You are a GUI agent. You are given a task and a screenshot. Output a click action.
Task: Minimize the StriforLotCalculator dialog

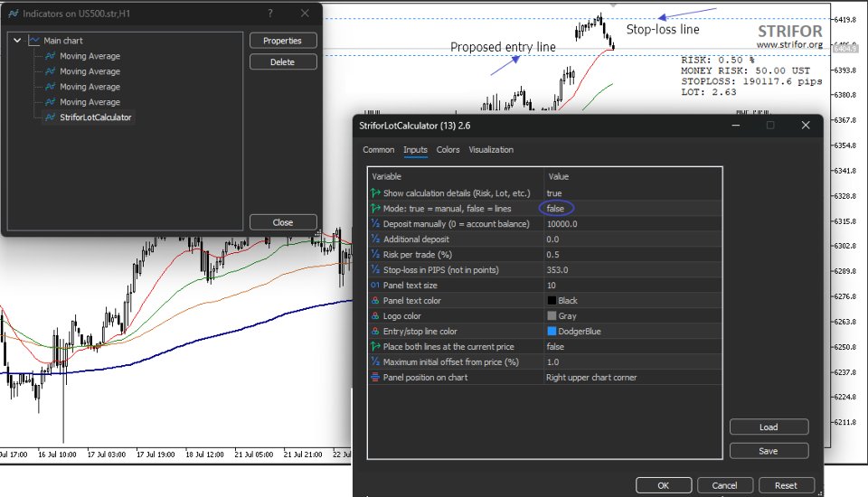[736, 126]
